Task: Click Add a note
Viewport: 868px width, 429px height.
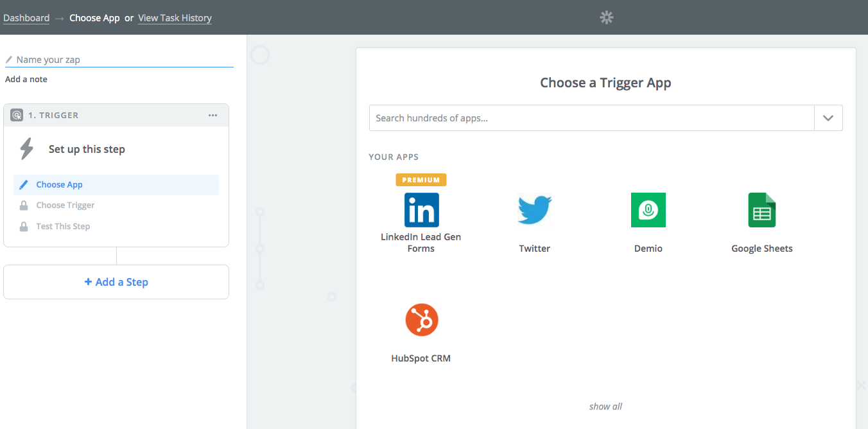Action: click(x=26, y=79)
